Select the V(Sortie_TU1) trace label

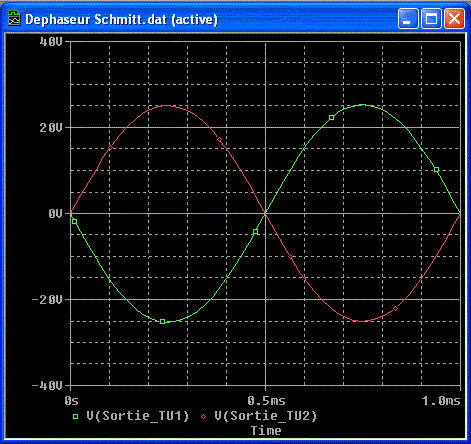coord(138,416)
